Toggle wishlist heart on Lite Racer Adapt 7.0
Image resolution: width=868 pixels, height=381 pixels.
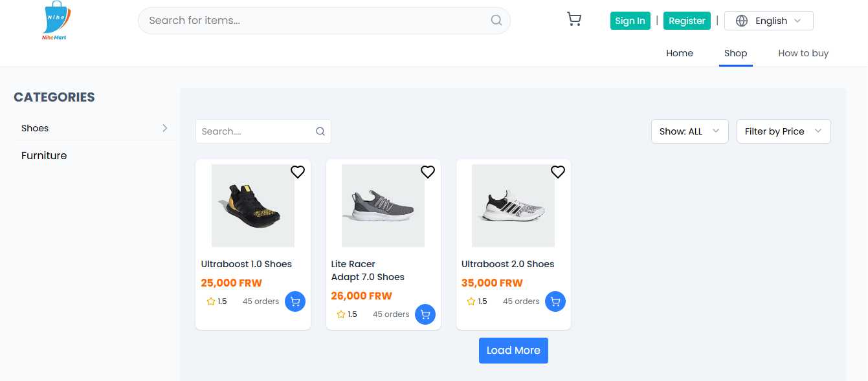[428, 171]
